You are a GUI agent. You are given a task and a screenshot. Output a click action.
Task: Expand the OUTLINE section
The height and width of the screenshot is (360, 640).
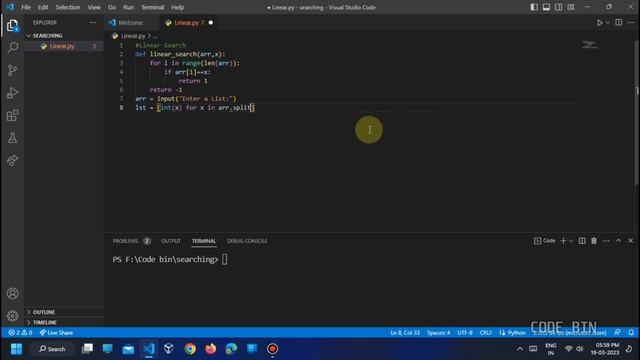[x=44, y=312]
